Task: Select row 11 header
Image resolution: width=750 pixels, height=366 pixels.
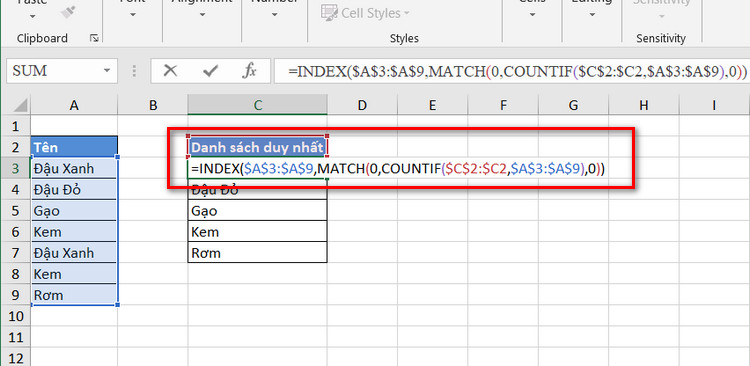Action: coord(15,337)
